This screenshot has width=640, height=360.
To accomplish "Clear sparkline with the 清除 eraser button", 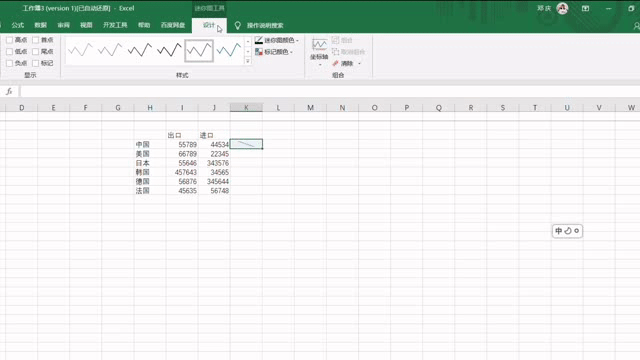I will coord(343,63).
